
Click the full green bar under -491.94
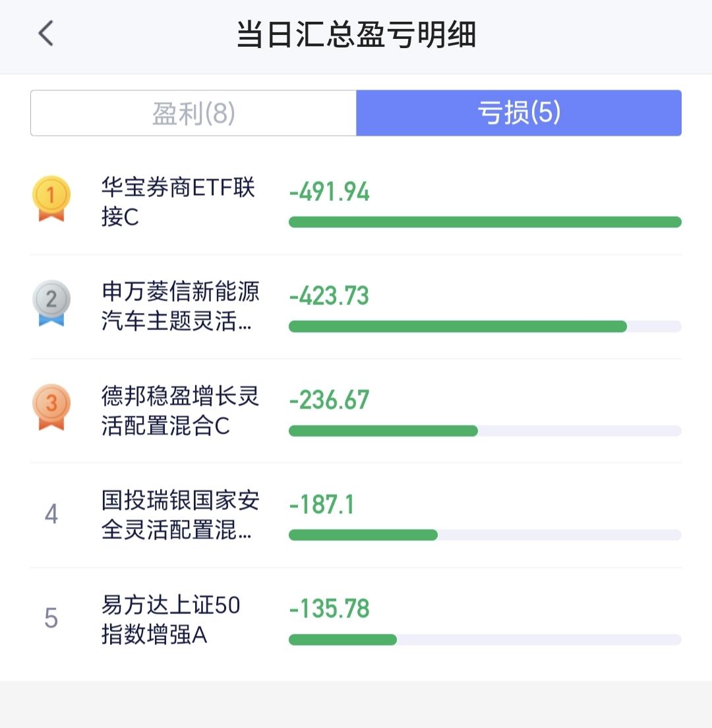(485, 222)
